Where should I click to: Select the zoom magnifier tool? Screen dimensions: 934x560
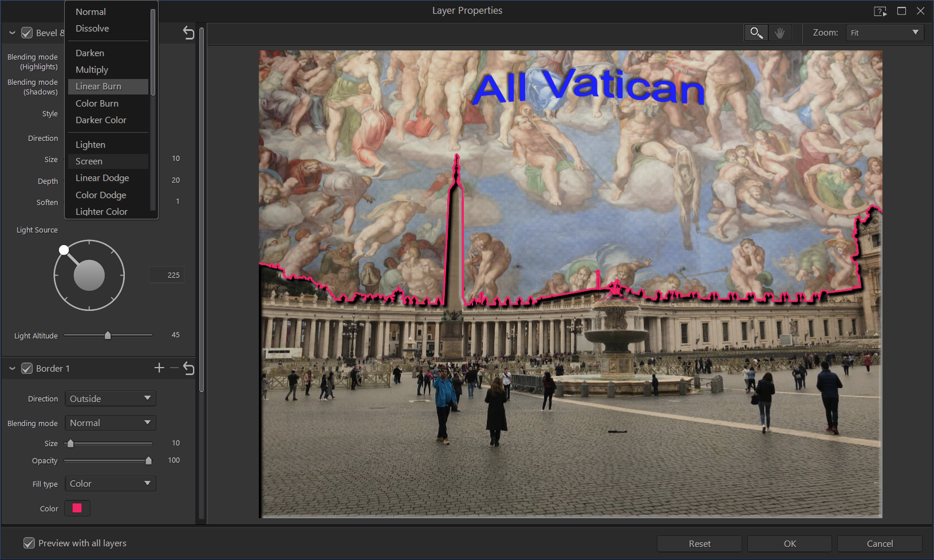click(x=756, y=33)
